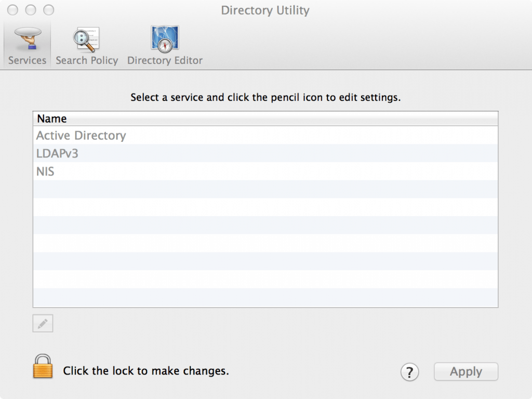Select the Active Directory service row

point(265,136)
